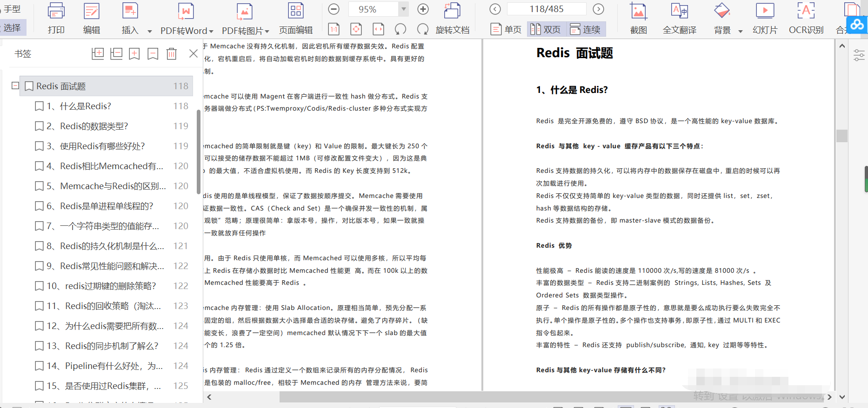Open bookmark 9、Redis常见性能问题和解决

tap(112, 266)
